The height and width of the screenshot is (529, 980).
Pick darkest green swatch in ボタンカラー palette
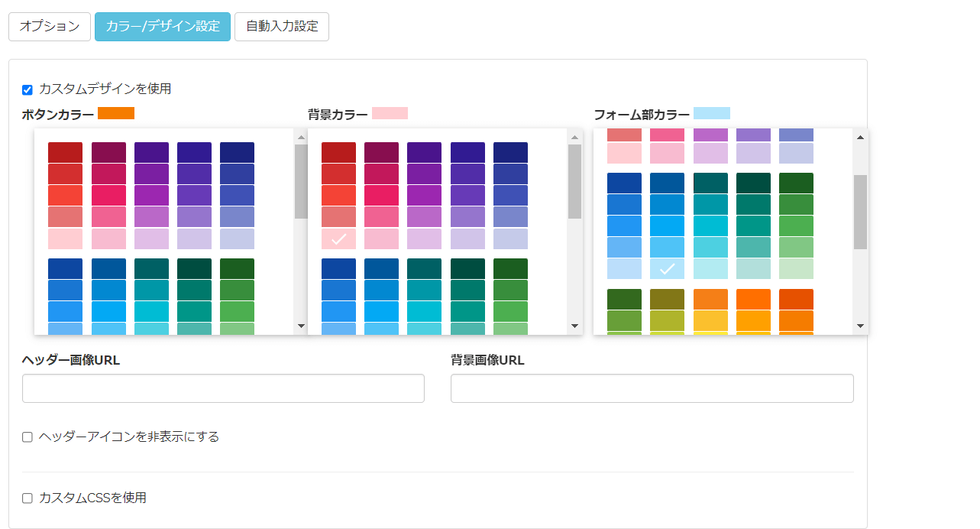(237, 269)
